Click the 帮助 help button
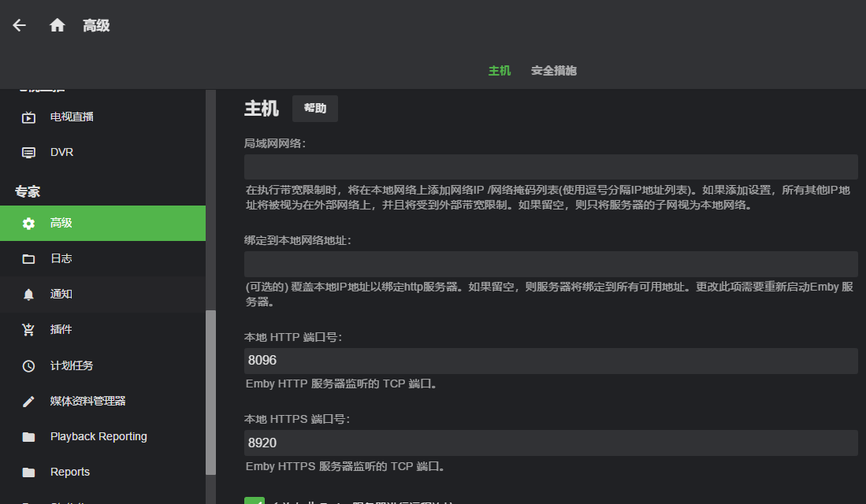The height and width of the screenshot is (504, 866). pos(314,109)
